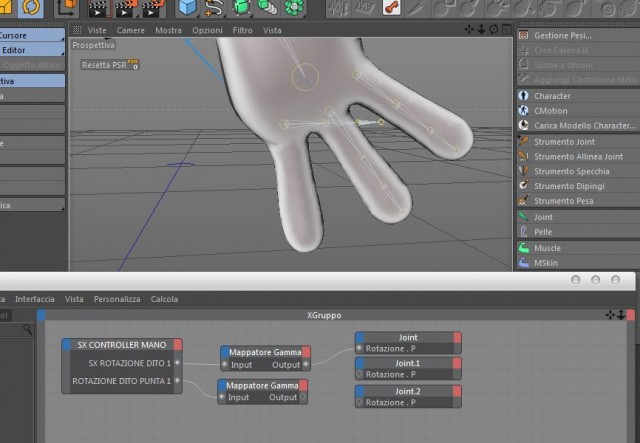Image resolution: width=640 pixels, height=443 pixels.
Task: Open the Calcola menu in XPresso
Action: pos(164,299)
